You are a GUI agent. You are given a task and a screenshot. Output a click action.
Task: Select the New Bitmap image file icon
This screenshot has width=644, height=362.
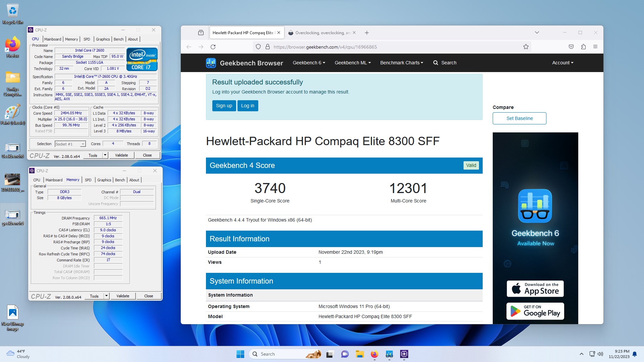click(x=13, y=318)
